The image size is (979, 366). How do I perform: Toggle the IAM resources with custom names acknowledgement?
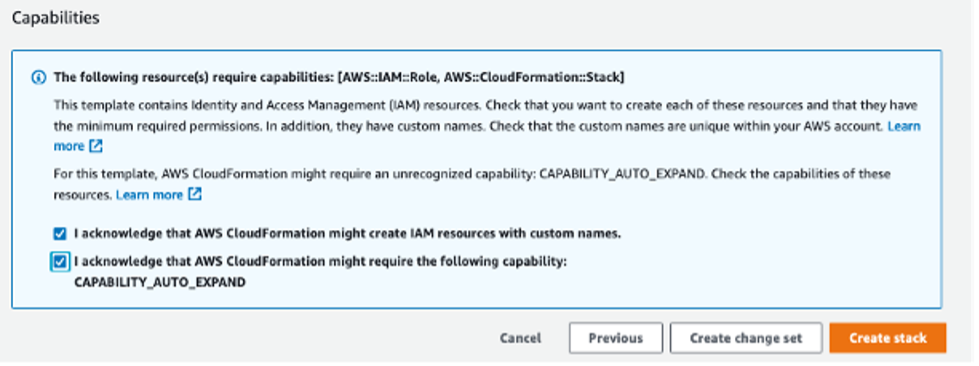pos(59,234)
